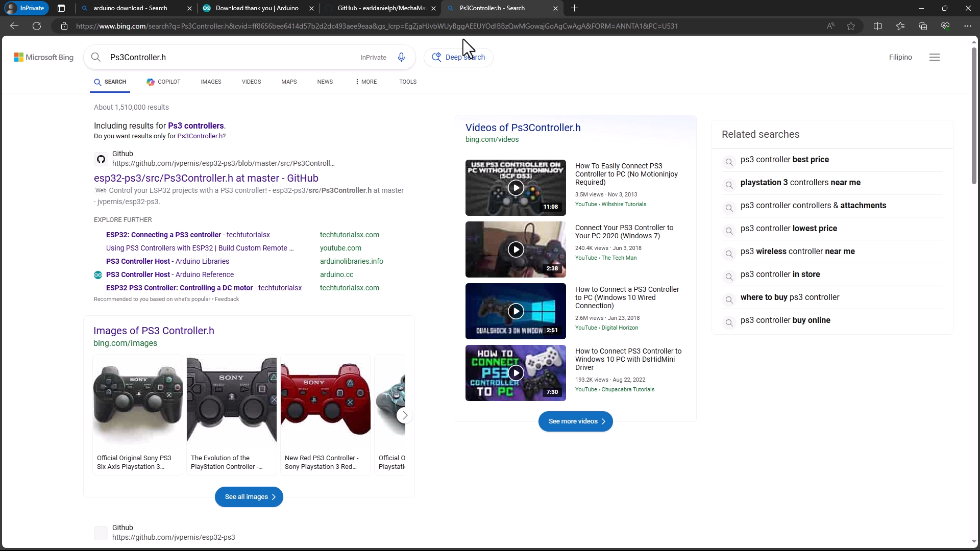Click the page vertical scrollbar

coord(974,115)
